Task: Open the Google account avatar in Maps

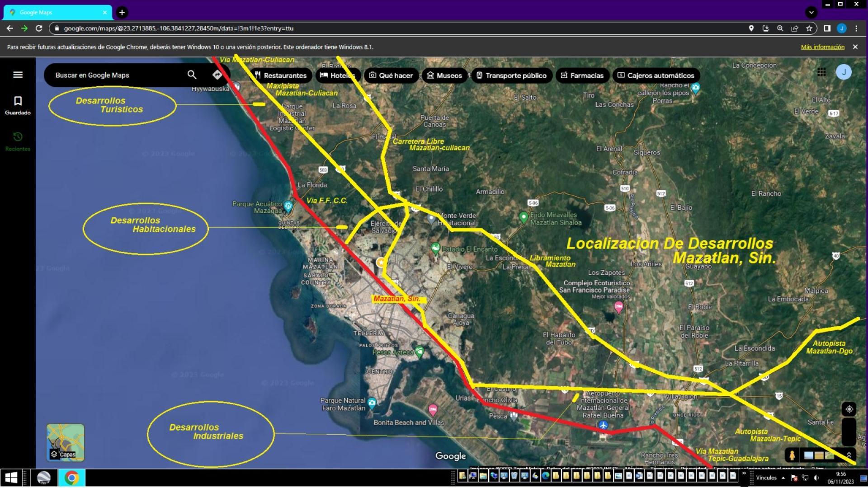Action: pos(844,72)
